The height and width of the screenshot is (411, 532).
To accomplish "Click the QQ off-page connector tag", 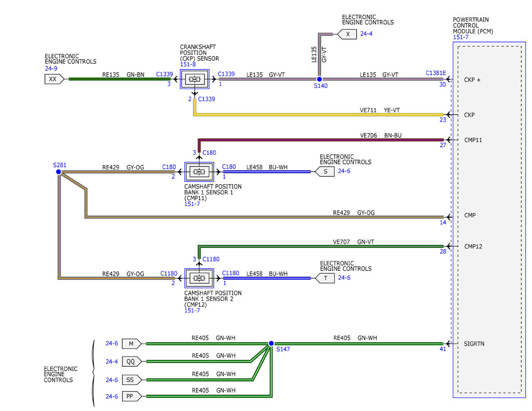I will tap(132, 361).
